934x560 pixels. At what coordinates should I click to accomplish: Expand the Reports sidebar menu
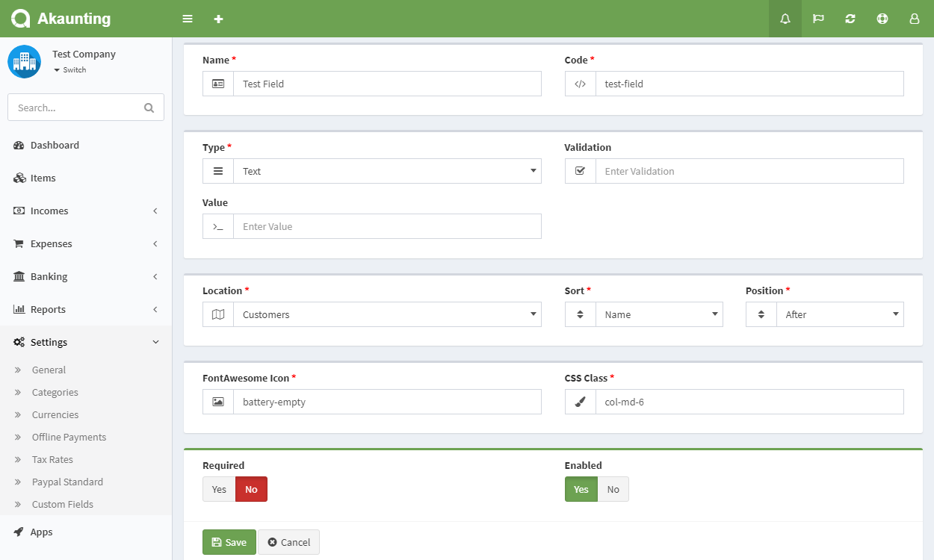(86, 309)
